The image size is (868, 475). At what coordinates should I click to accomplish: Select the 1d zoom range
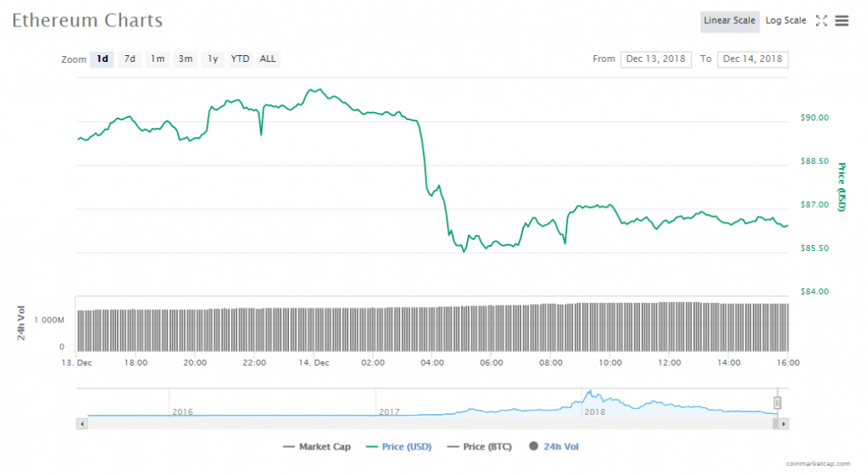coord(103,59)
